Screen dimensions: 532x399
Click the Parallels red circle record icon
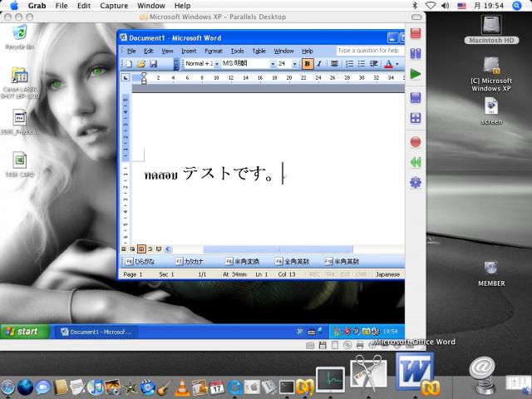click(416, 142)
